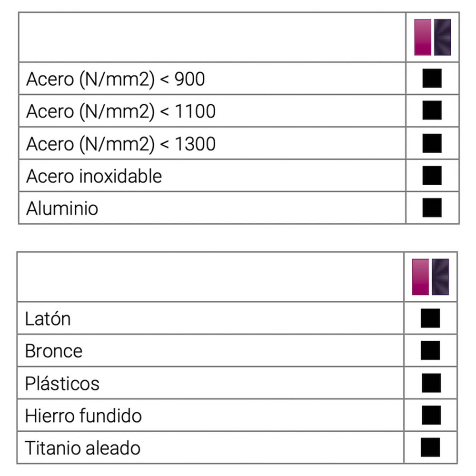This screenshot has width=476, height=476.
Task: Click the magenta swatch in upper table header
Action: (x=423, y=37)
